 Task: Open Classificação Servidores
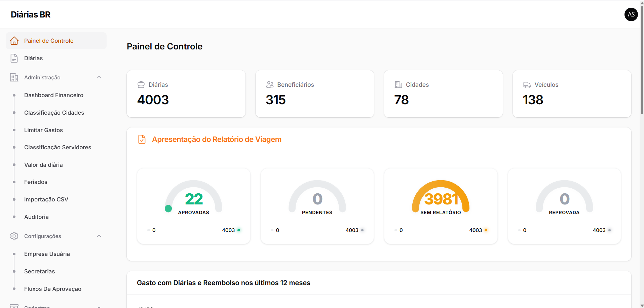[x=58, y=147]
